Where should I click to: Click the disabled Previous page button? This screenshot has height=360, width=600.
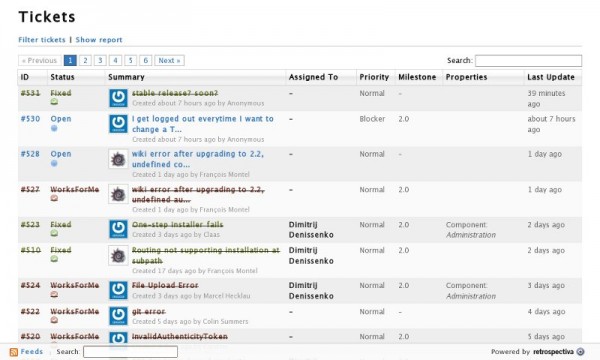[x=39, y=60]
